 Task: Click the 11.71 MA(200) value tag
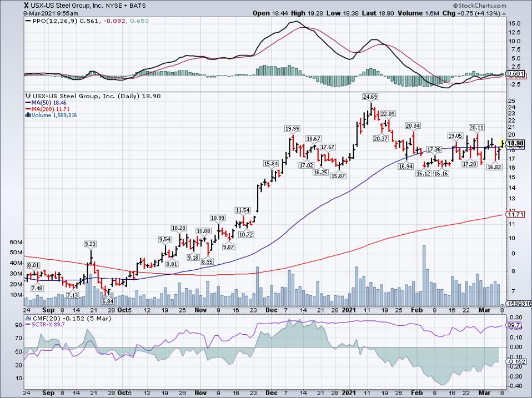516,214
